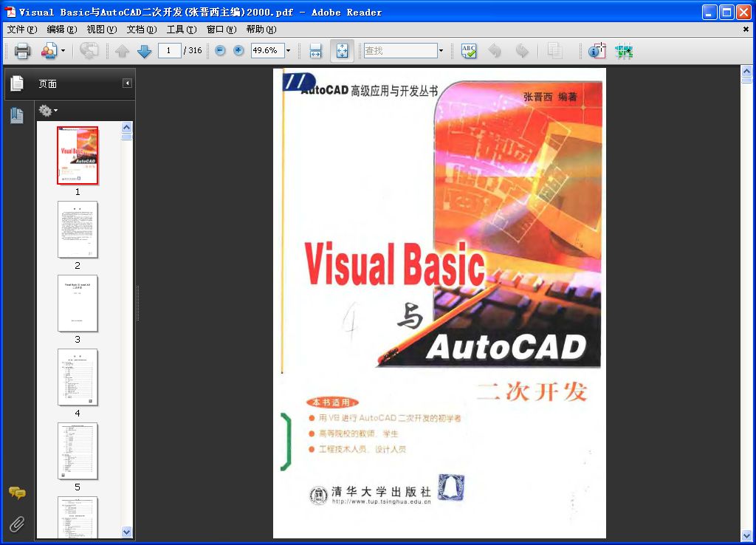
Task: Zoom in with the plus button
Action: (x=238, y=50)
